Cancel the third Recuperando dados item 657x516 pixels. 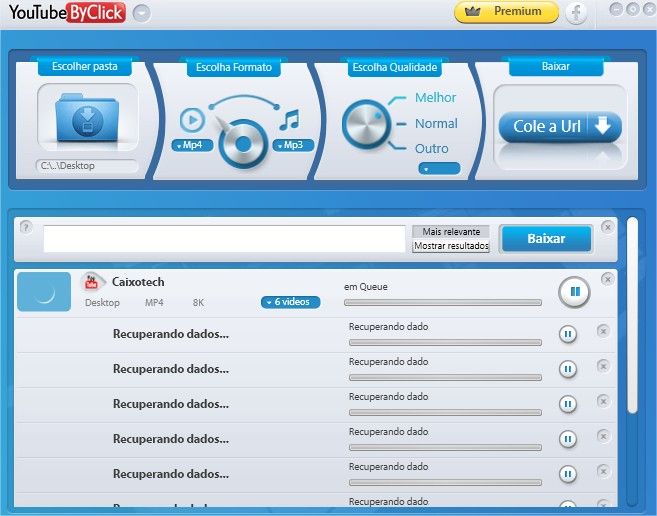603,401
